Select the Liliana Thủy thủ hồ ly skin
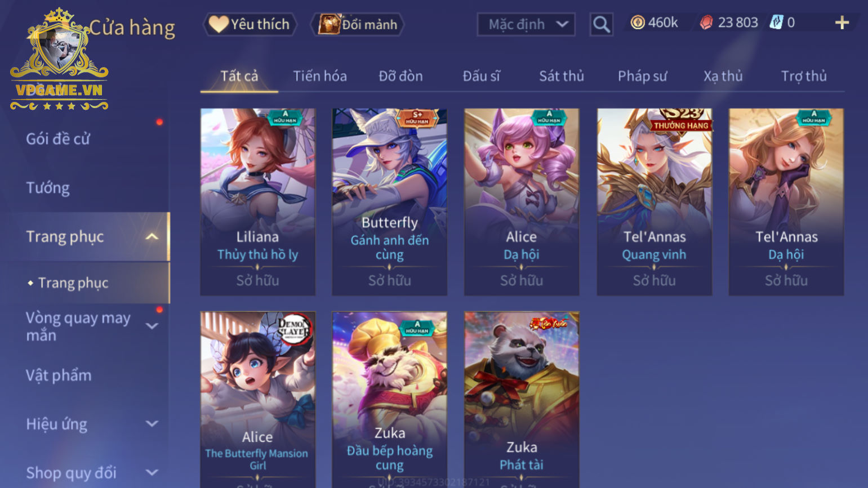 (x=258, y=202)
